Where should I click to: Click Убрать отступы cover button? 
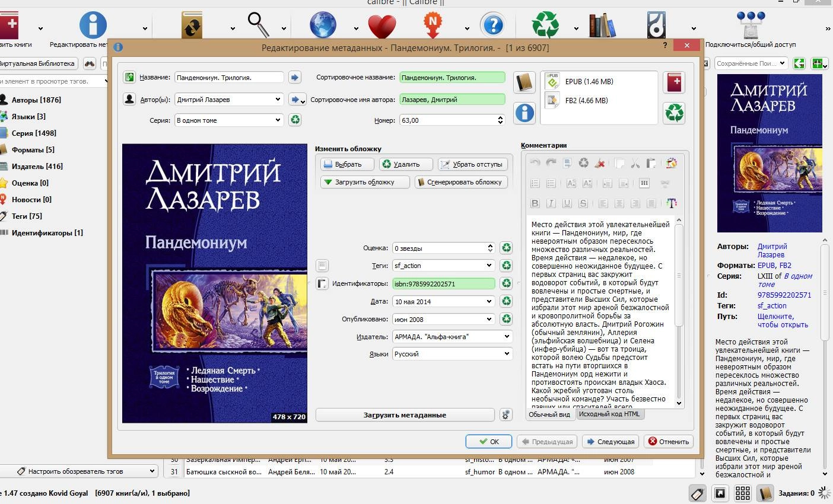pyautogui.click(x=472, y=164)
